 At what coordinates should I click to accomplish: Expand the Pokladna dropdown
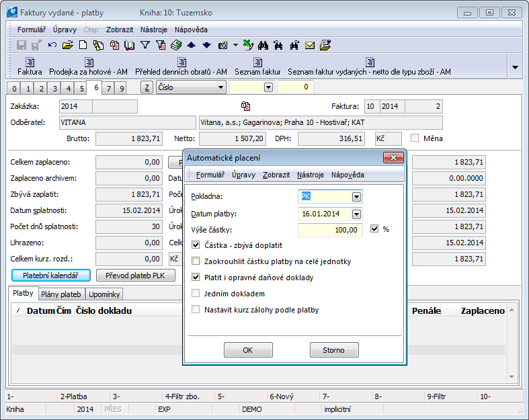356,197
